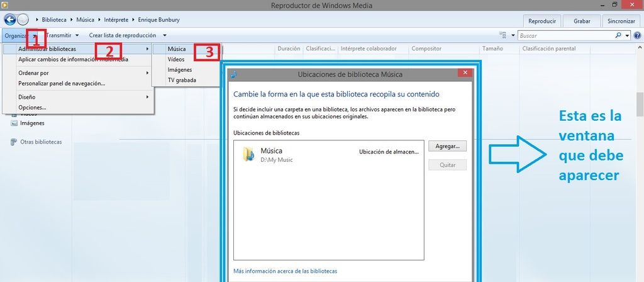Switch to the Sincronizar tab
Viewport: 644px width, 282px height.
click(621, 21)
